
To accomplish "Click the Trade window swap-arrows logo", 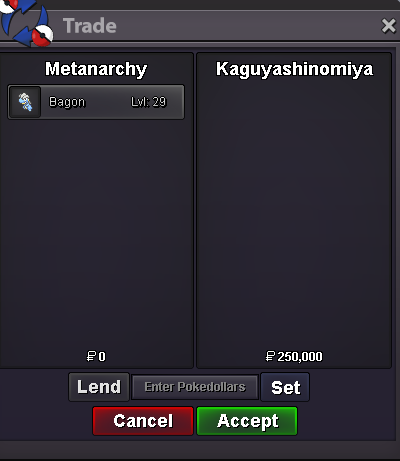I will [26, 23].
